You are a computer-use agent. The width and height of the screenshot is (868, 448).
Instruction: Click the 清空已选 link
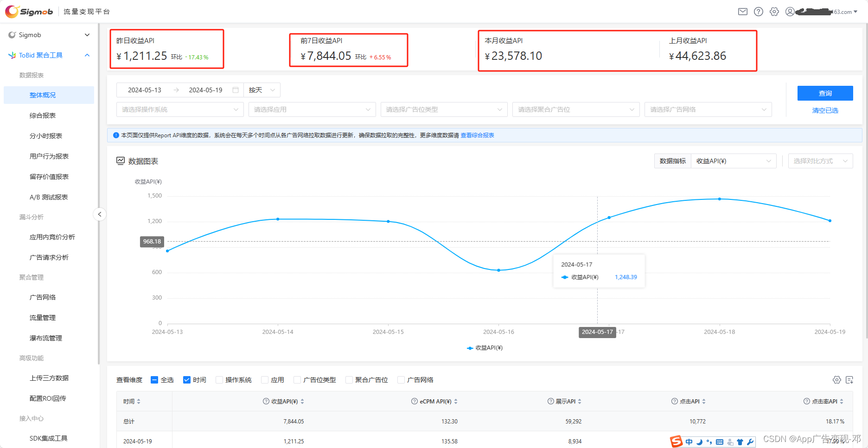pos(825,110)
